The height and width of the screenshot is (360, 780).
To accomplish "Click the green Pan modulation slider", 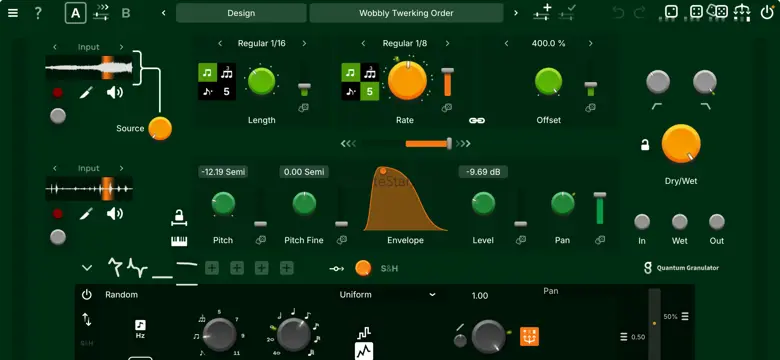I will tap(600, 208).
